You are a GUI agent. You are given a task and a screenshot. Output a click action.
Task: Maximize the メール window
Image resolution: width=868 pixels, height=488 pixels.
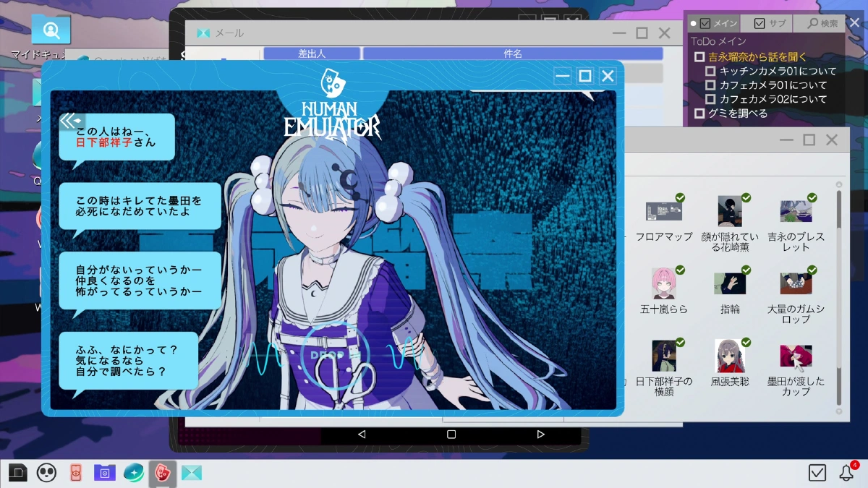point(642,33)
